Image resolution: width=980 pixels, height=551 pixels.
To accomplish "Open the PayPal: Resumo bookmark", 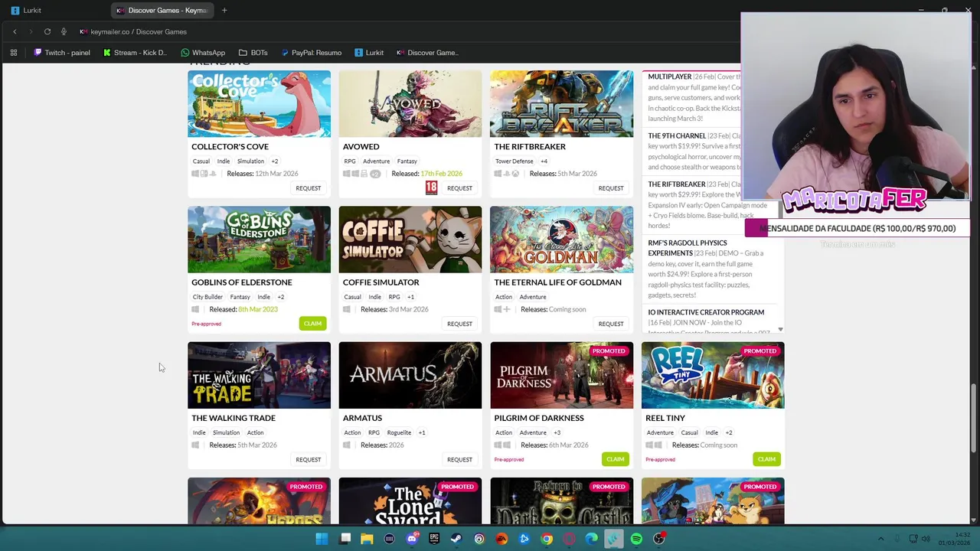I will pos(311,53).
